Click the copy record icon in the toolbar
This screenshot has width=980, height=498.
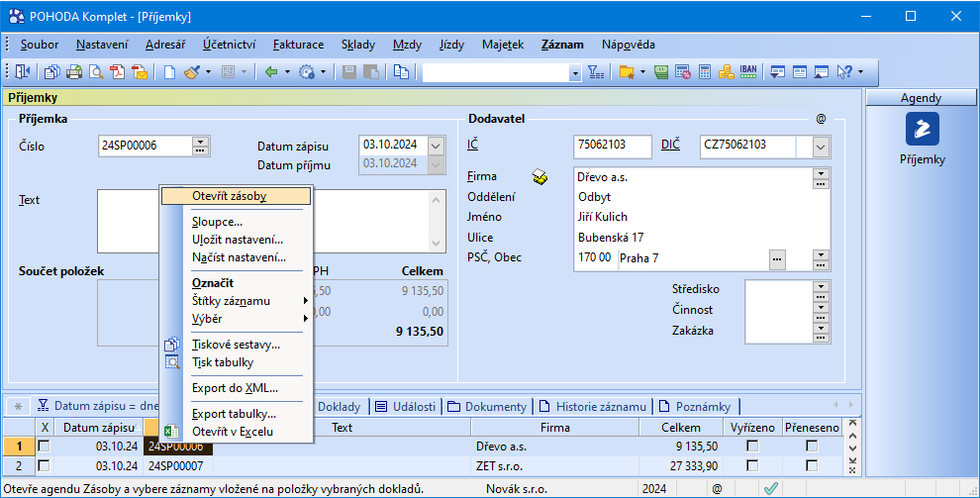pos(401,72)
